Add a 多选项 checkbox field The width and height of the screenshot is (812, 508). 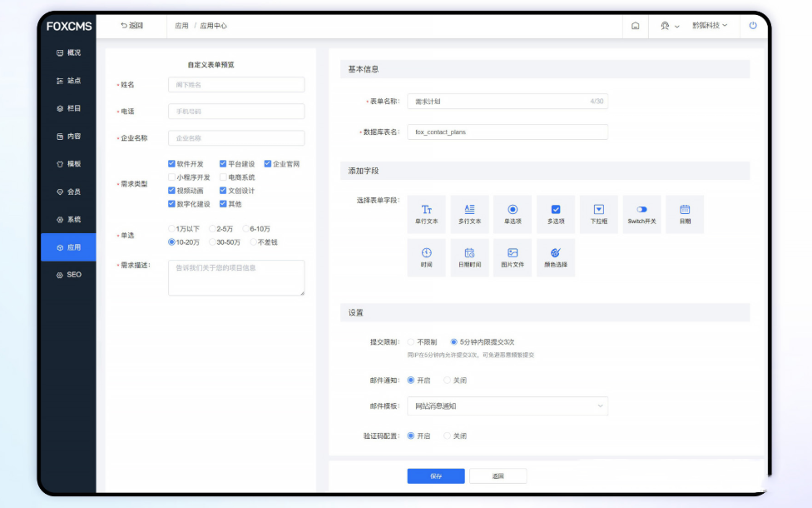556,214
